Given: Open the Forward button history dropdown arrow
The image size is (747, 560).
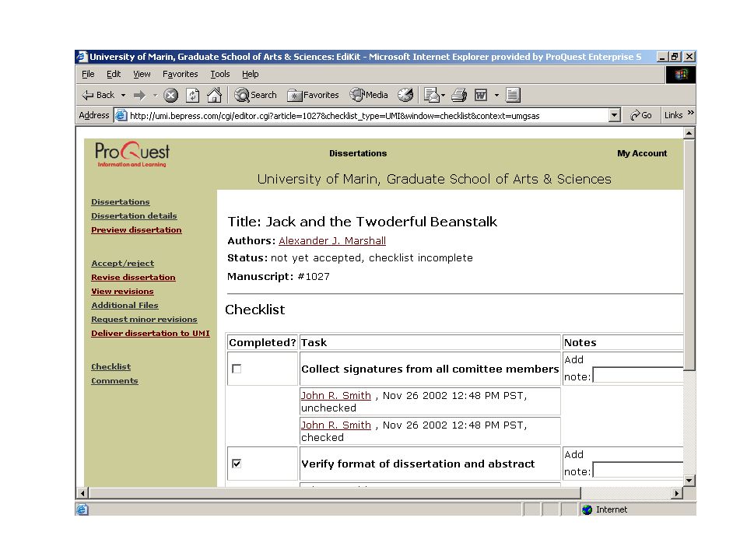Looking at the screenshot, I should 155,95.
